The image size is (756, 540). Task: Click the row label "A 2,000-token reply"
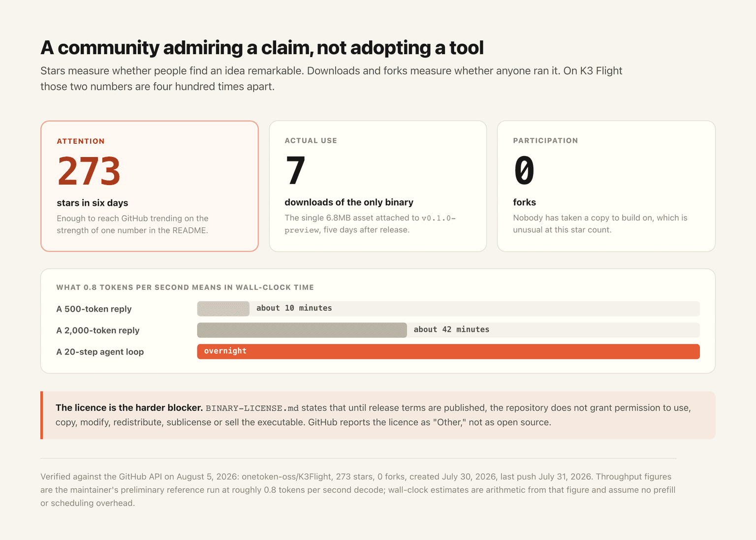click(x=98, y=330)
